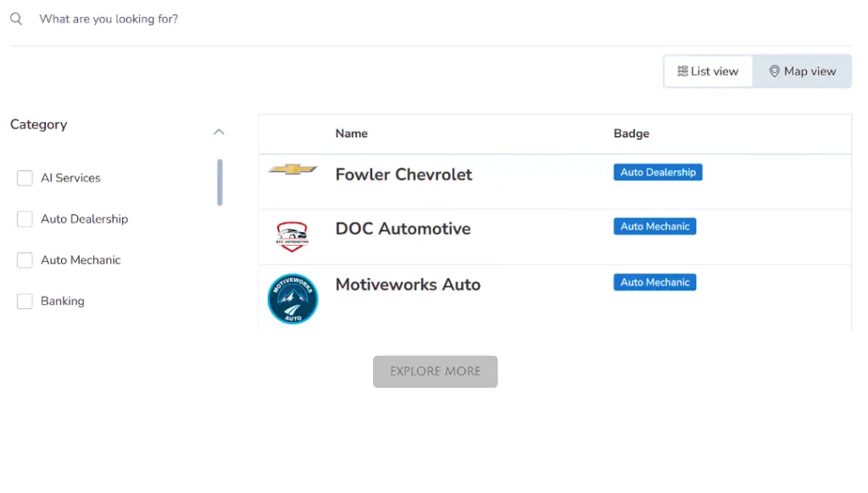Screen dimensions: 868x493
Task: Click the category list scrollbar thumb
Action: 220,183
